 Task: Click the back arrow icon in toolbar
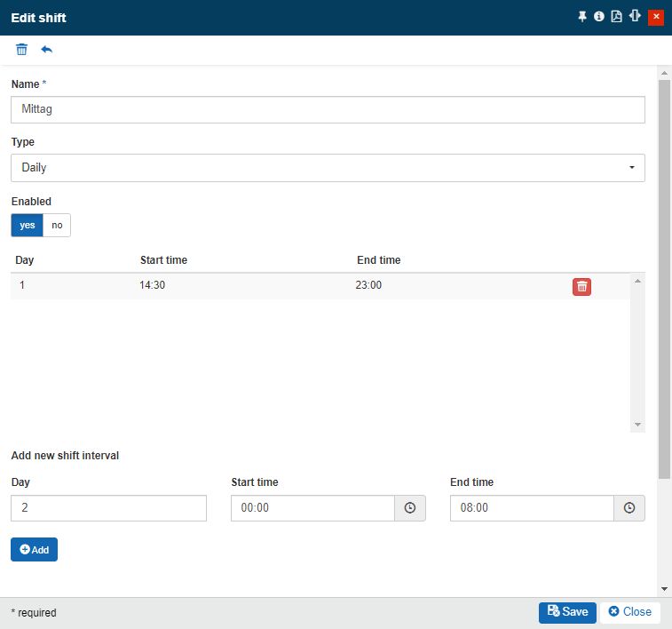pyautogui.click(x=46, y=50)
